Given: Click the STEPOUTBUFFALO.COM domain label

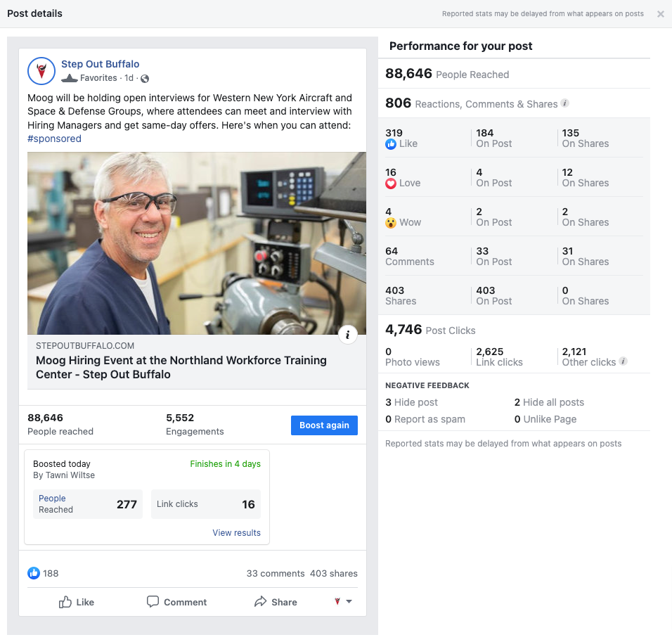Looking at the screenshot, I should click(x=85, y=346).
